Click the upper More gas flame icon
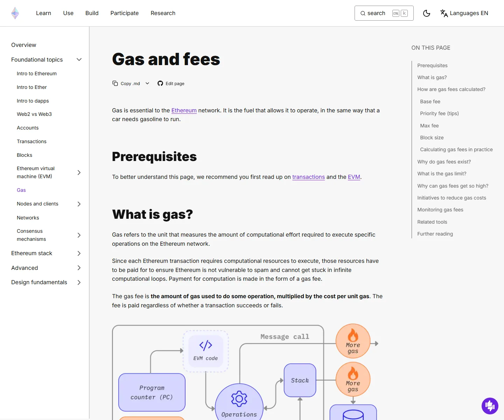 [353, 335]
